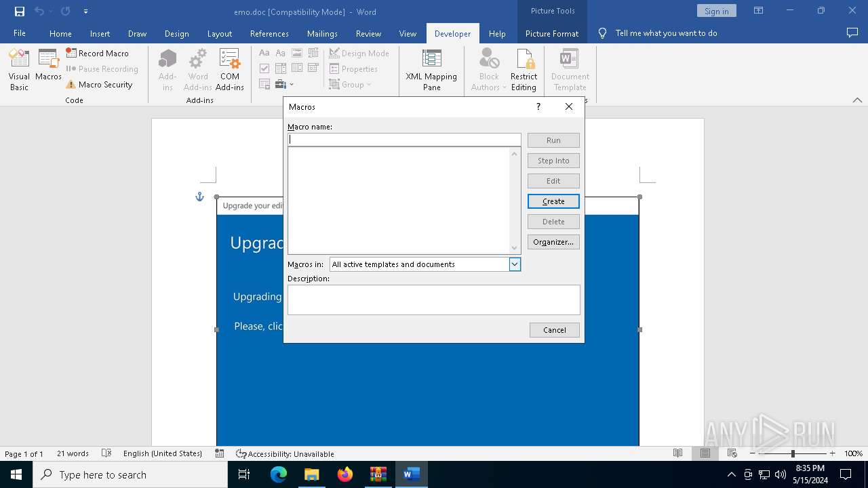Start Record Macro
This screenshot has height=488, width=868.
click(x=98, y=53)
